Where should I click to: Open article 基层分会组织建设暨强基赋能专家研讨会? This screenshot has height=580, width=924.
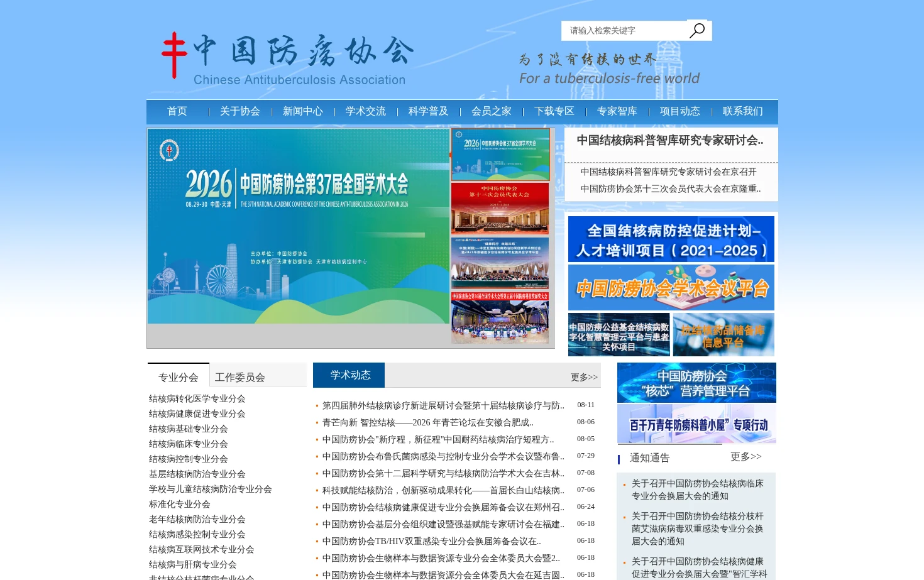coord(443,524)
